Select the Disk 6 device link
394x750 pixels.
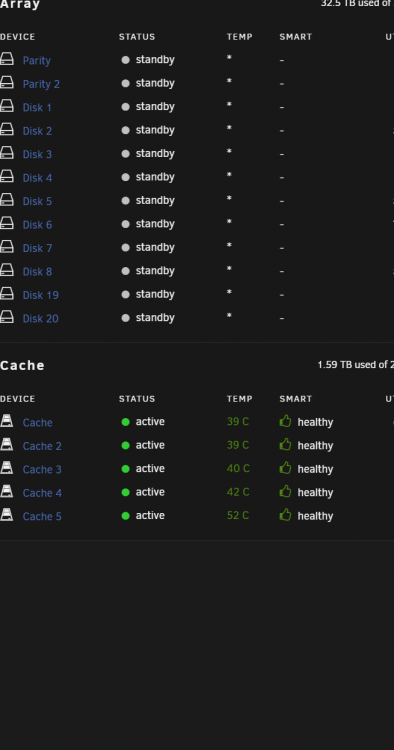(37, 225)
